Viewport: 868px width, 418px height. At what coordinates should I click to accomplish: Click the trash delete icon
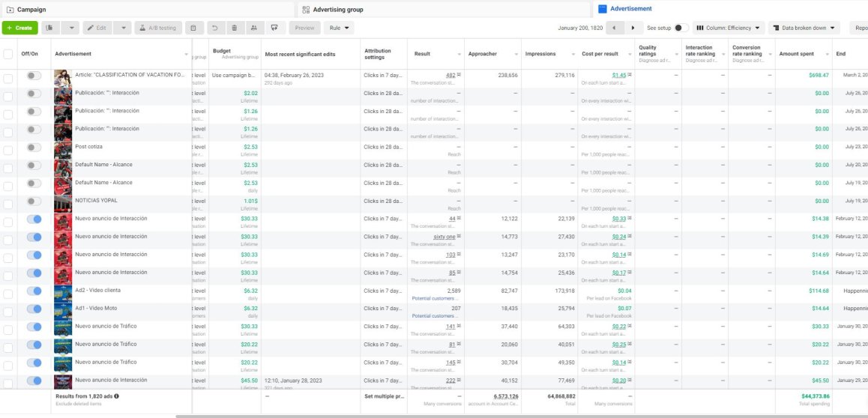tap(234, 28)
